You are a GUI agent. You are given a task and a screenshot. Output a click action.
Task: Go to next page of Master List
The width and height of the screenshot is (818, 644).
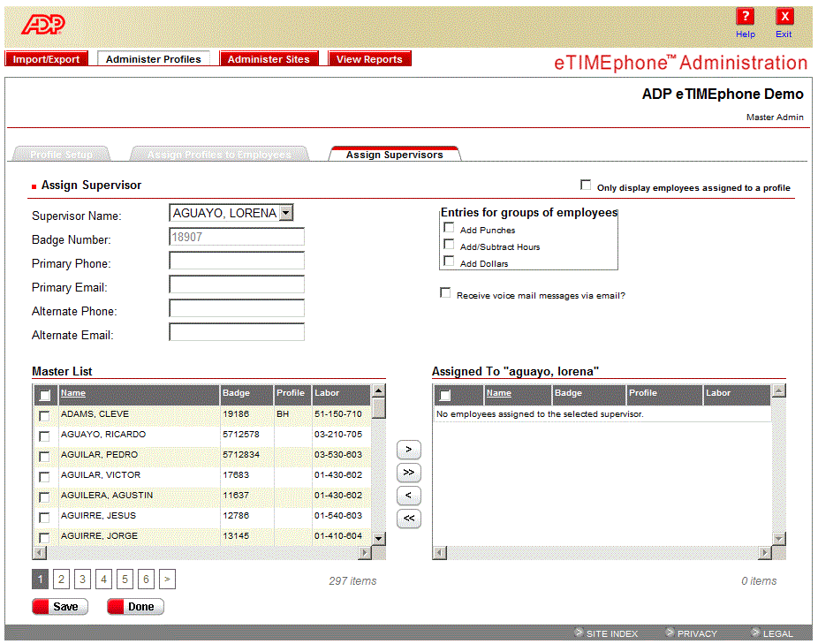click(167, 579)
